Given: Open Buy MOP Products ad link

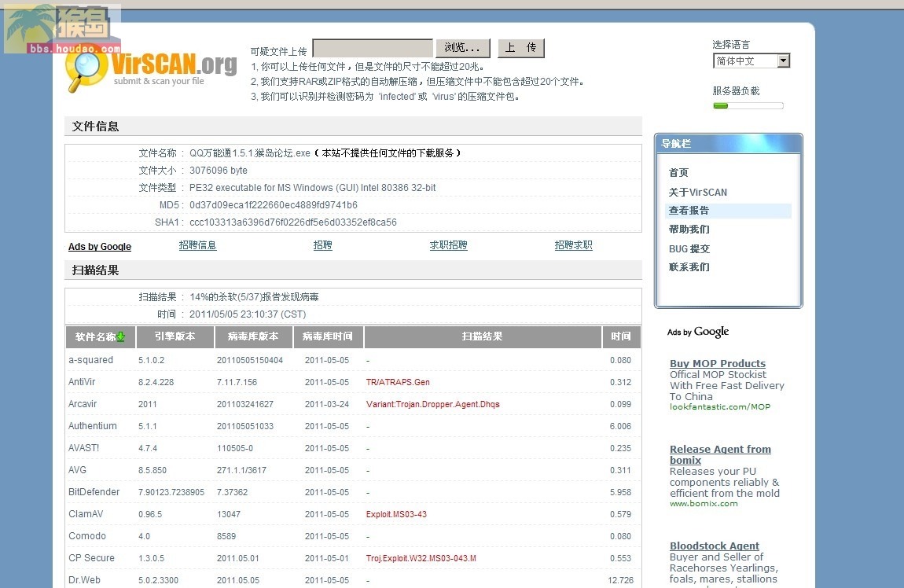Looking at the screenshot, I should pyautogui.click(x=718, y=364).
